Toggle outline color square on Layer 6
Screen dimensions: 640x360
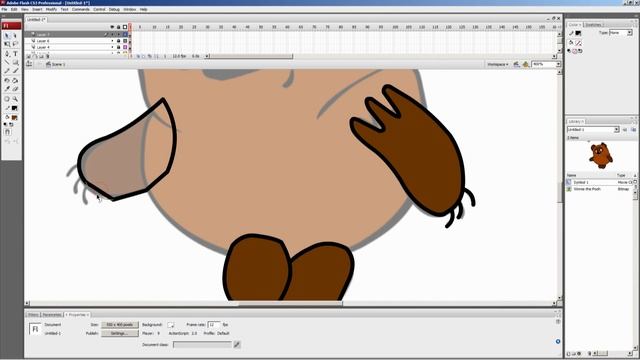point(125,41)
